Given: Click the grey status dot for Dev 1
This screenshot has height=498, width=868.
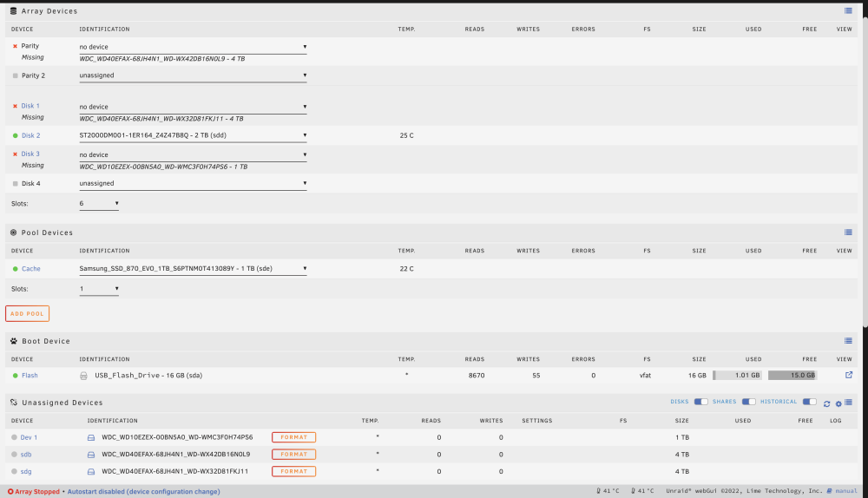Looking at the screenshot, I should (x=14, y=437).
